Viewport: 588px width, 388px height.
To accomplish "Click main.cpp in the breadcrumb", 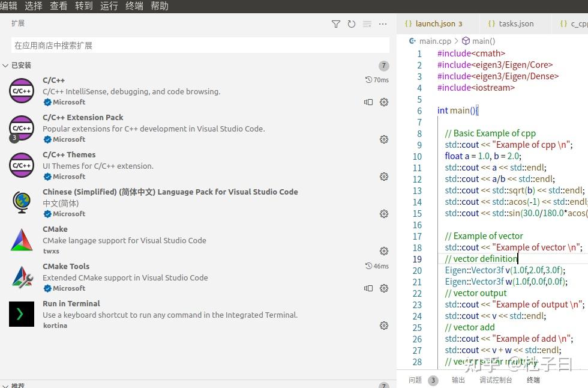I will (x=435, y=41).
